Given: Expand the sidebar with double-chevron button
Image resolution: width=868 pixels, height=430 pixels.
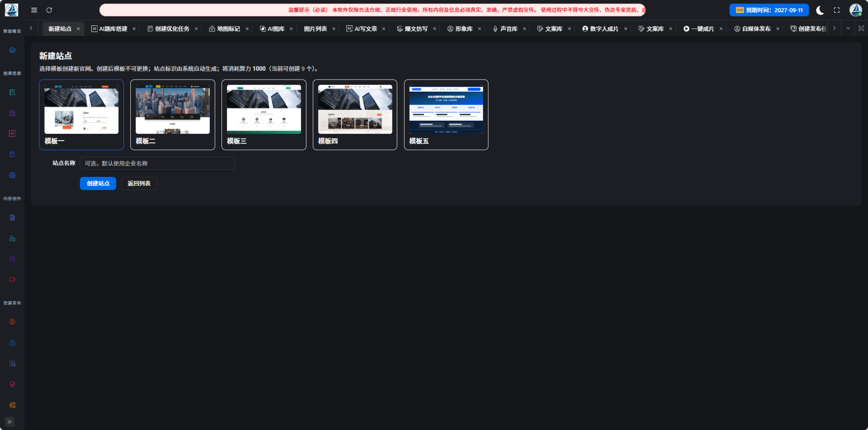Looking at the screenshot, I should click(x=10, y=422).
